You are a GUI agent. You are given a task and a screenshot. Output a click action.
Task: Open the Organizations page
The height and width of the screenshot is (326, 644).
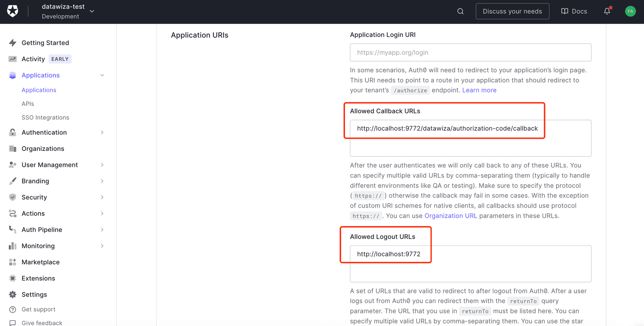point(43,149)
